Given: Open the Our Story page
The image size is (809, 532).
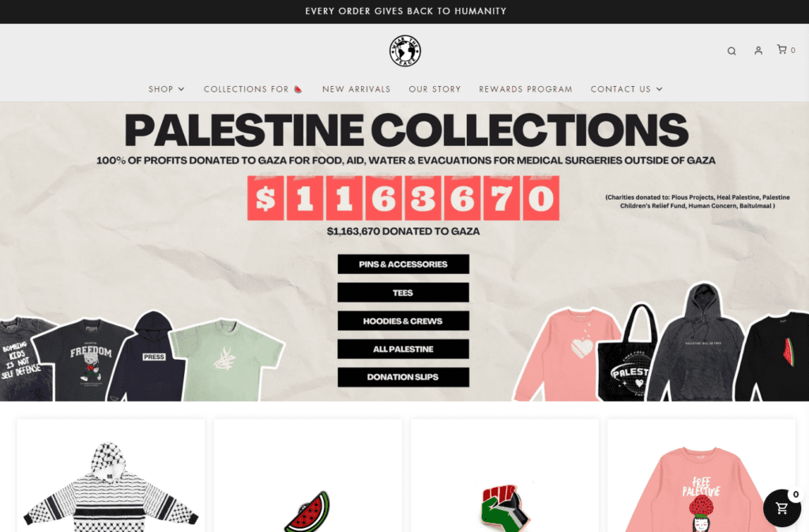Looking at the screenshot, I should tap(435, 89).
